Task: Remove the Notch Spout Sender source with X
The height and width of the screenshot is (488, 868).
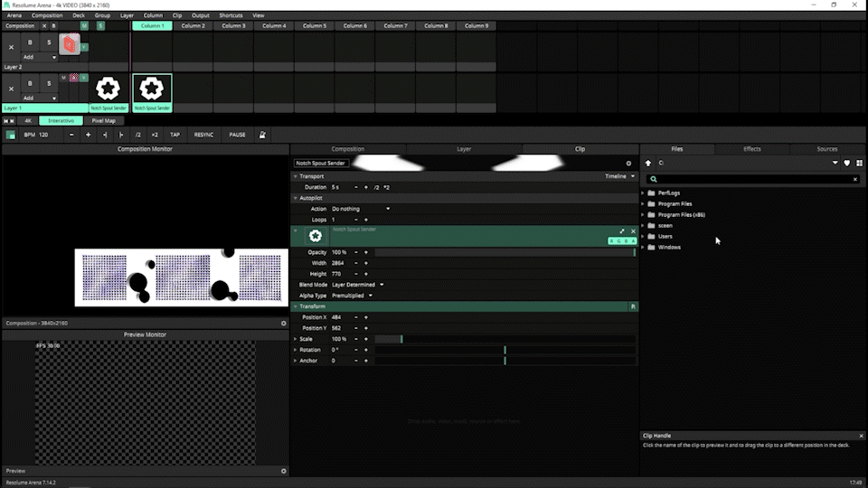Action: point(633,231)
